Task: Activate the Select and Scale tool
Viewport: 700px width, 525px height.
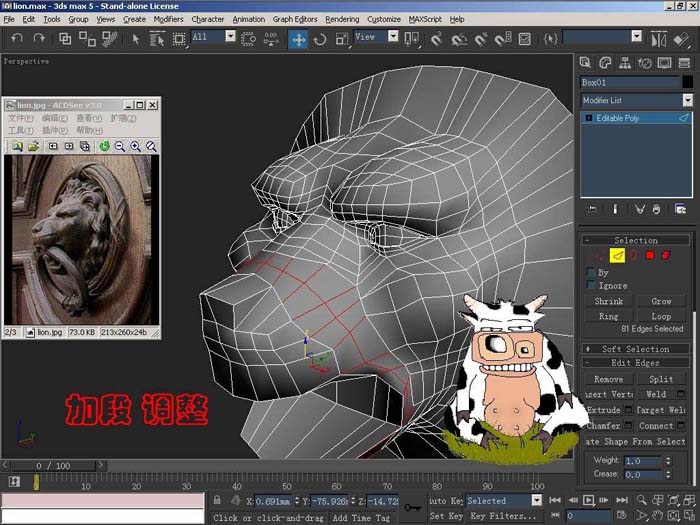Action: coord(342,39)
